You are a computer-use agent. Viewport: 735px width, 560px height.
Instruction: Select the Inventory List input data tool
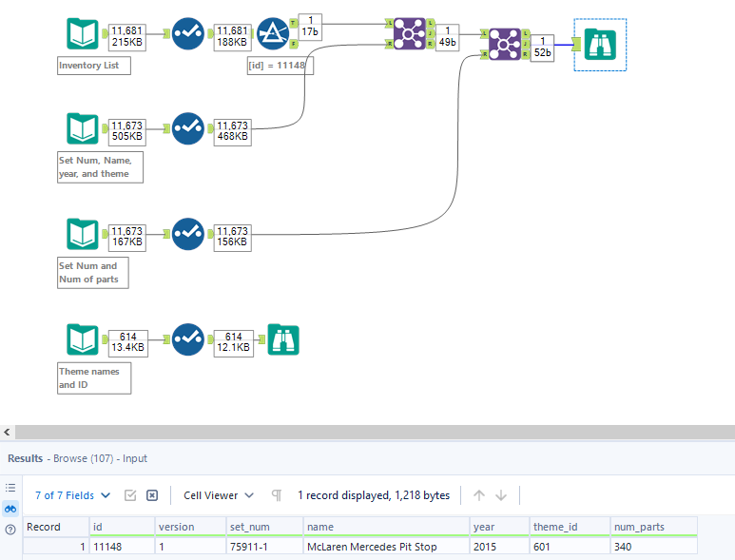click(x=83, y=33)
